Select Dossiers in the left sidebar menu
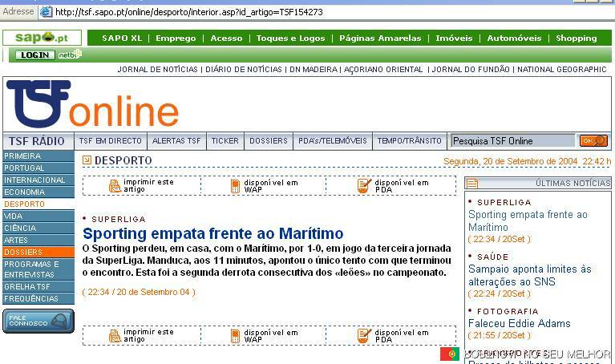The width and height of the screenshot is (615, 364). coord(23,253)
